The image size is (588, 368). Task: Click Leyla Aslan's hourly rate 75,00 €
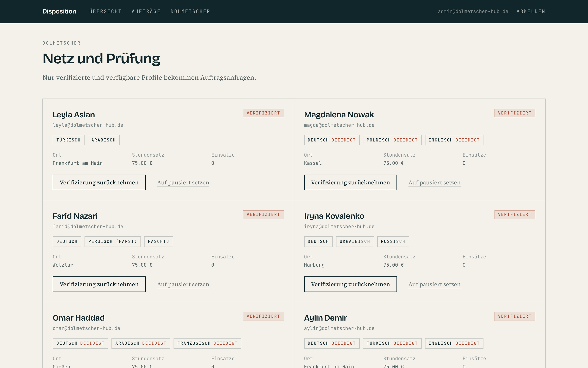coord(142,163)
